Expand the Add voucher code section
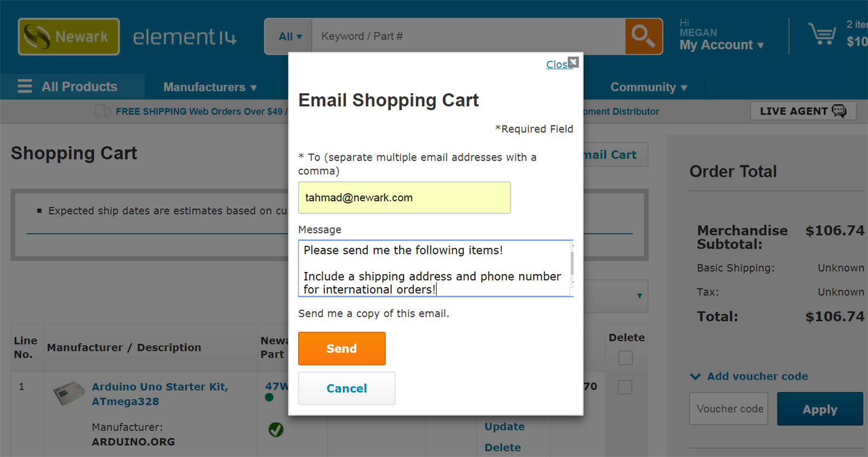 tap(749, 376)
